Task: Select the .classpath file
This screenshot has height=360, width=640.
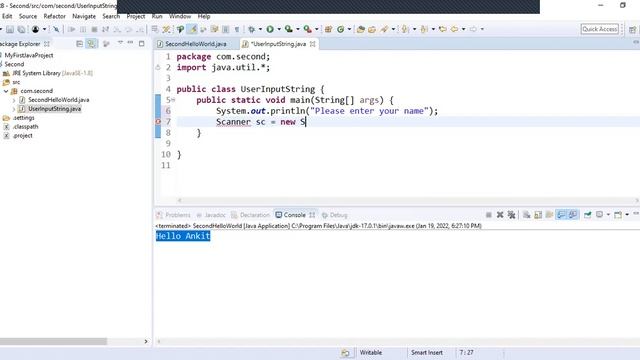Action: coord(21,127)
